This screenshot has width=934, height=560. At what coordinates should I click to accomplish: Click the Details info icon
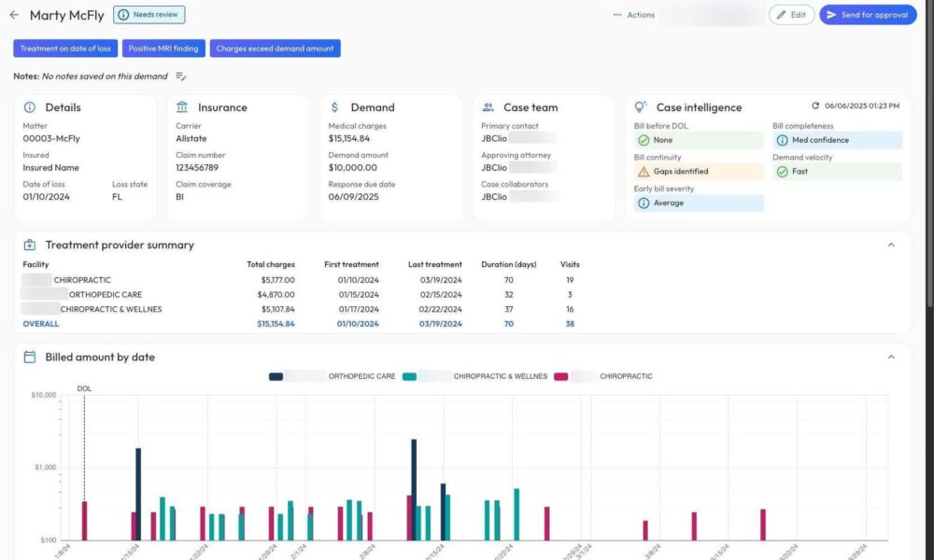(x=30, y=107)
